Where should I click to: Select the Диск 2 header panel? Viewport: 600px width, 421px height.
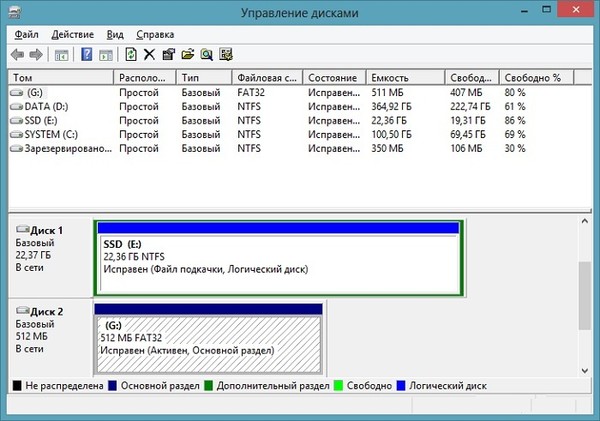click(50, 338)
